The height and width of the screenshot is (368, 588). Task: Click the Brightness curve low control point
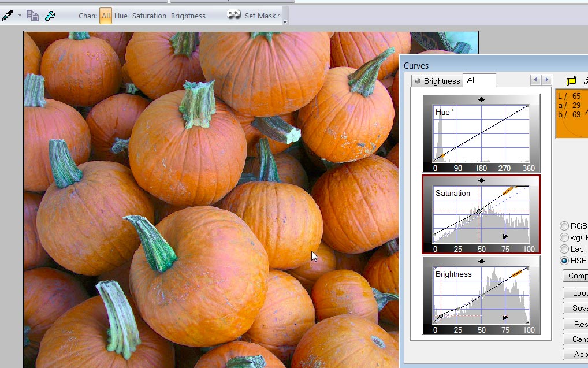[x=441, y=315]
